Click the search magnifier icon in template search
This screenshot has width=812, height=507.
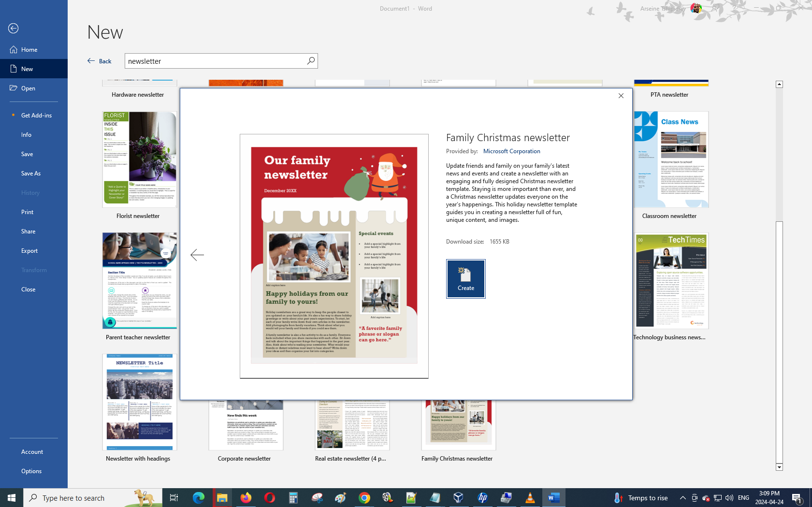[x=311, y=61]
